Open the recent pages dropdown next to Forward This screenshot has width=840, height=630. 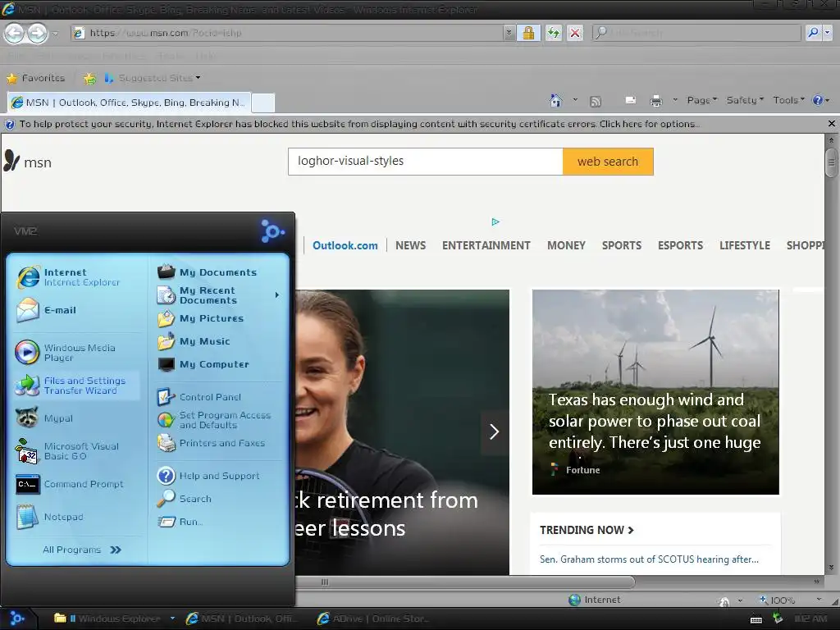tap(55, 33)
